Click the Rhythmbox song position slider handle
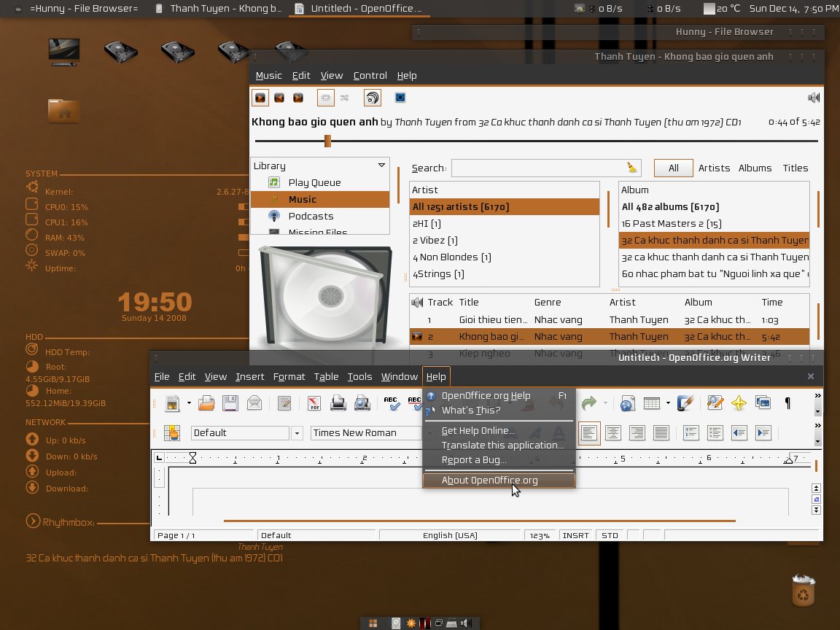Viewport: 840px width, 630px height. tap(327, 141)
